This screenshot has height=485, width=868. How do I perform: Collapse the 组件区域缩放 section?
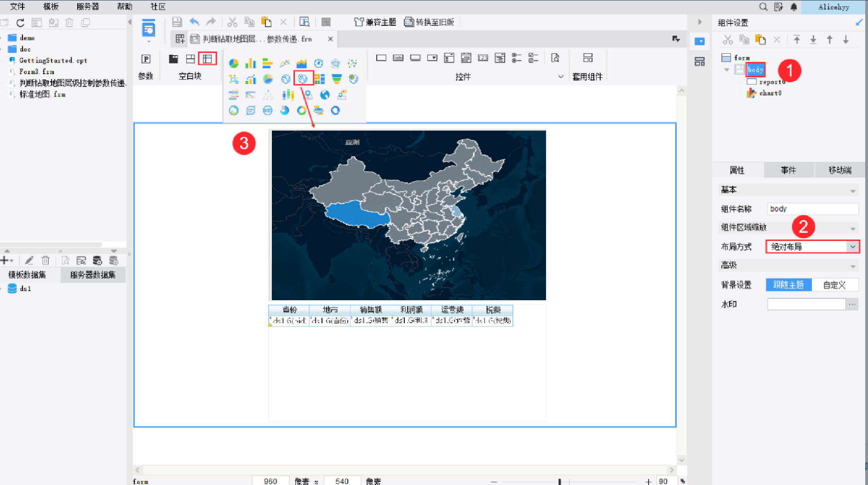(x=853, y=228)
